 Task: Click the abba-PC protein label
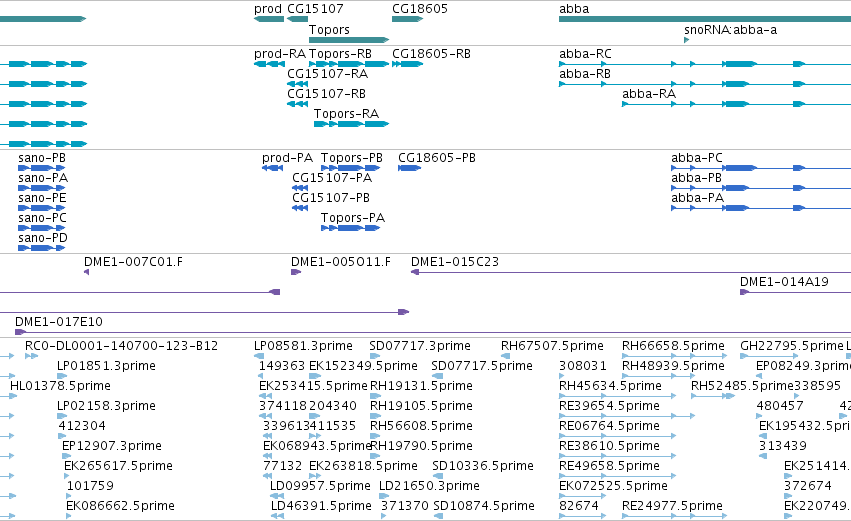697,158
